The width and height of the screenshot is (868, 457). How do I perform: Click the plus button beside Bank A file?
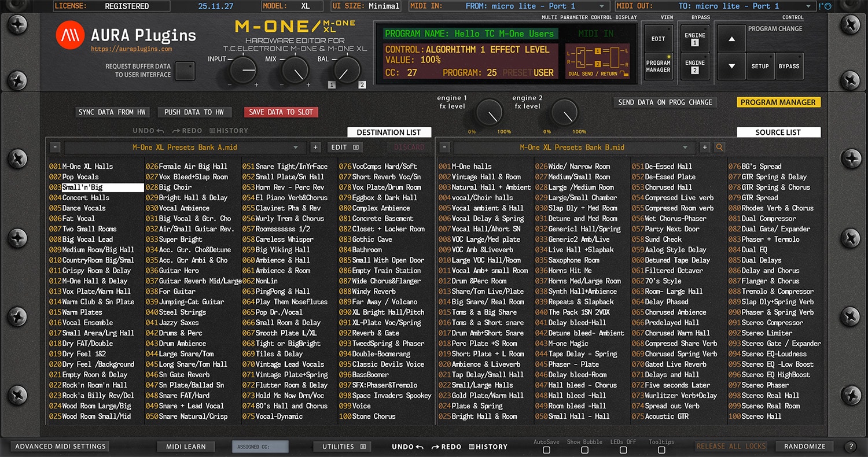315,148
